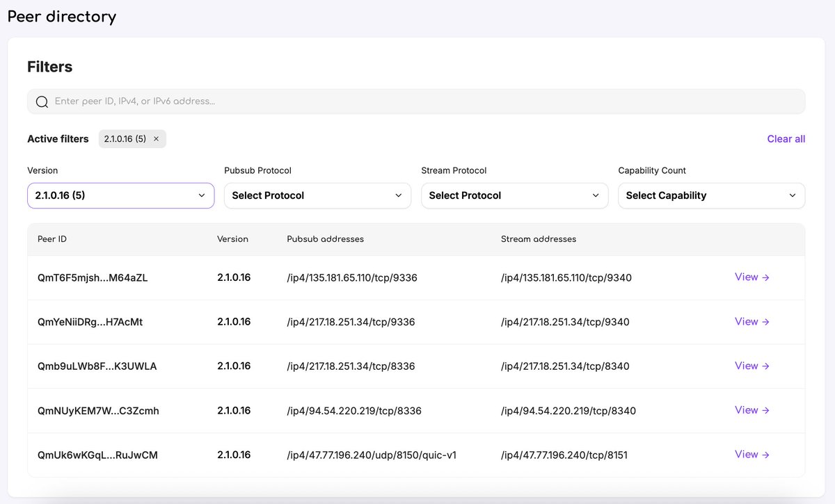Click stream address /ip4/94.54.220.219/tcp/8340
Image resolution: width=835 pixels, height=504 pixels.
pyautogui.click(x=568, y=411)
